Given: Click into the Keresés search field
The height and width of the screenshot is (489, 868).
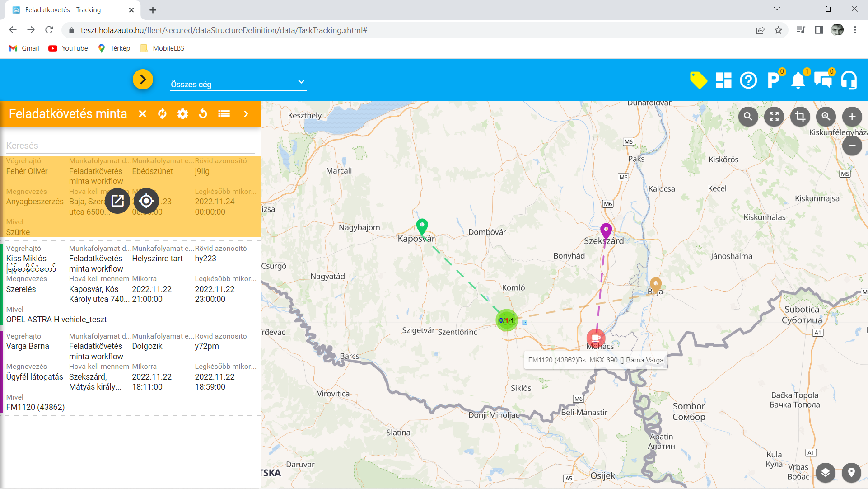Looking at the screenshot, I should click(x=130, y=146).
